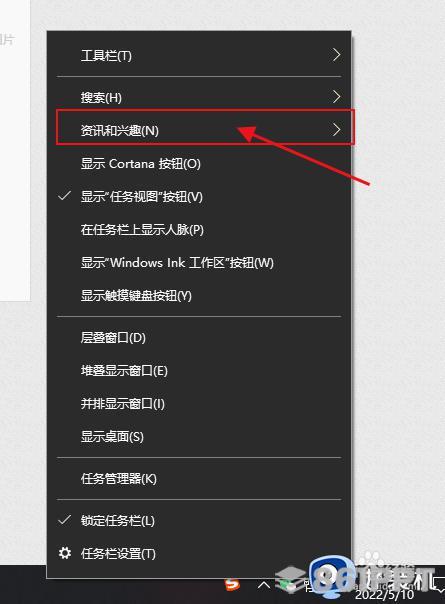Click the date 2022/5/10 in the taskbar
445x604 pixels.
pos(384,594)
